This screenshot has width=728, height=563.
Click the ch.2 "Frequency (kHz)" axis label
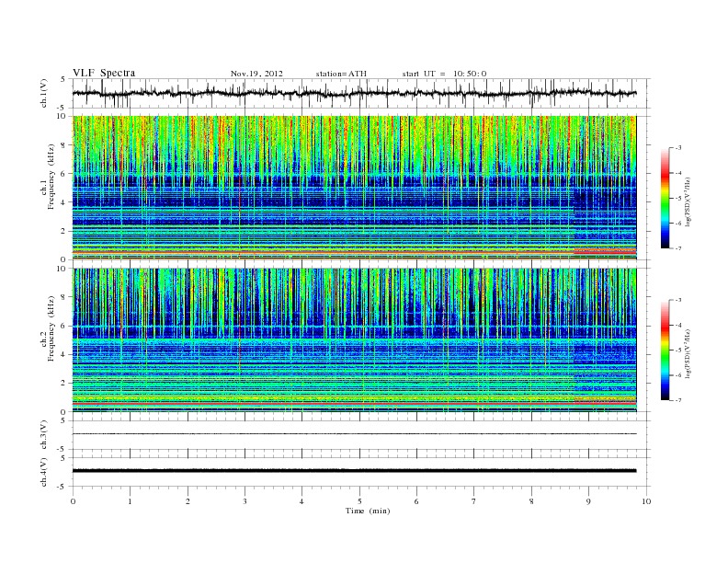click(x=51, y=328)
